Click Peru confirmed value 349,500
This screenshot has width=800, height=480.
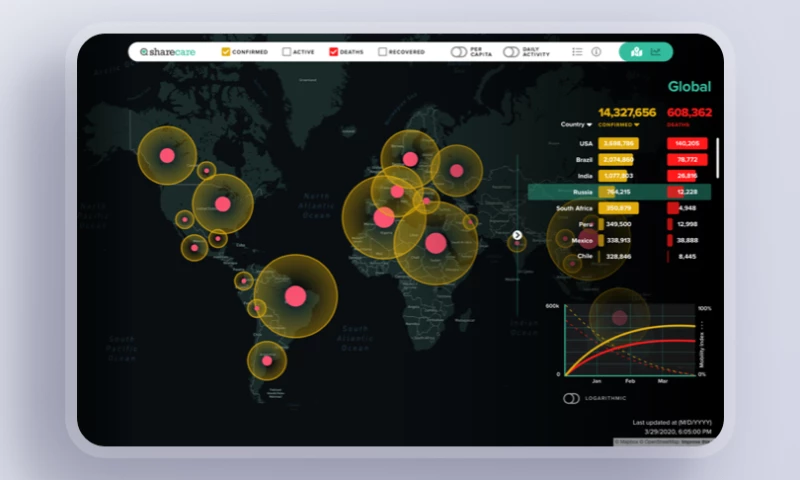618,224
